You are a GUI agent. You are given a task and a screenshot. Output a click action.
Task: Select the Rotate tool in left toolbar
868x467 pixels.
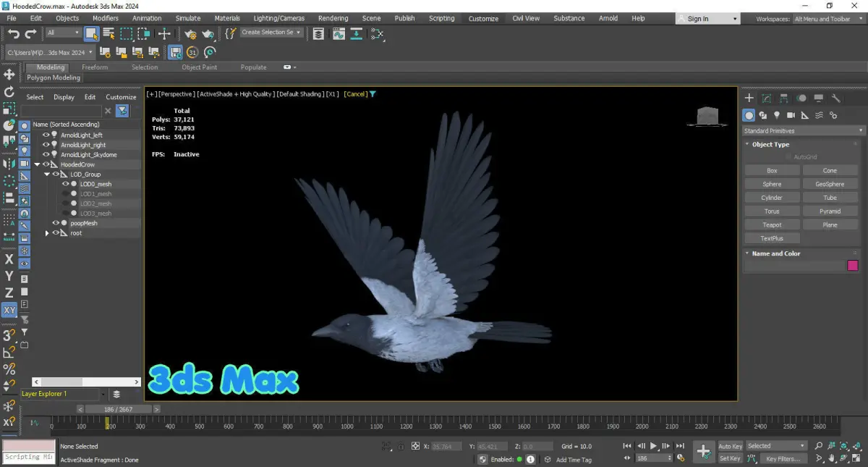coord(9,92)
